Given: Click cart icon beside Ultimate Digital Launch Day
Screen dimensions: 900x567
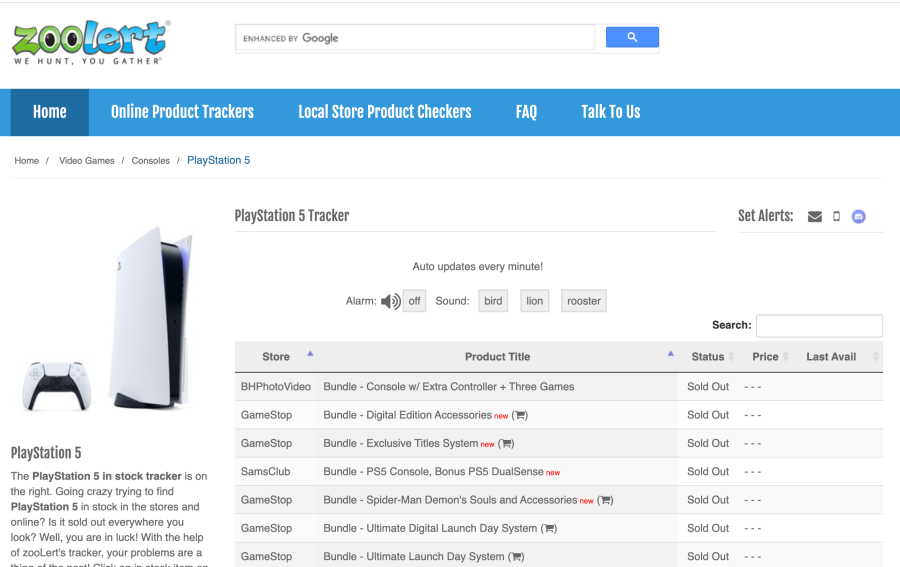Looking at the screenshot, I should (549, 528).
